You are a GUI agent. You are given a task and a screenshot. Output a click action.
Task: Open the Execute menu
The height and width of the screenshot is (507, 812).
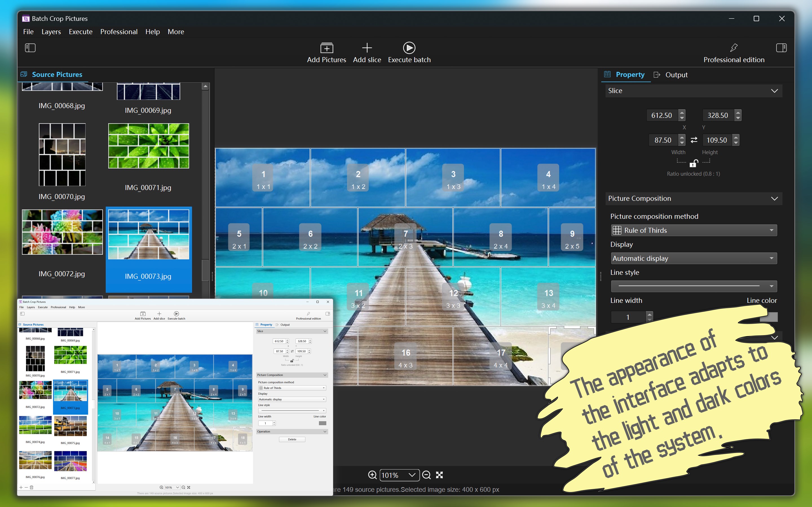click(x=81, y=32)
